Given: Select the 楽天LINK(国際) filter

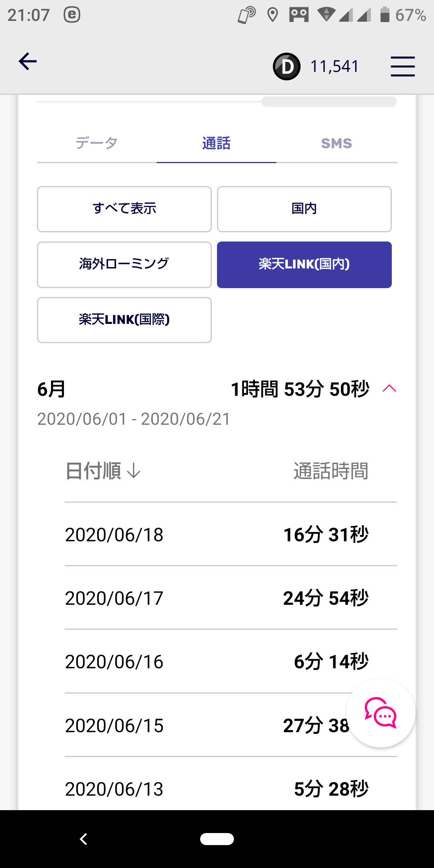Looking at the screenshot, I should 124,320.
